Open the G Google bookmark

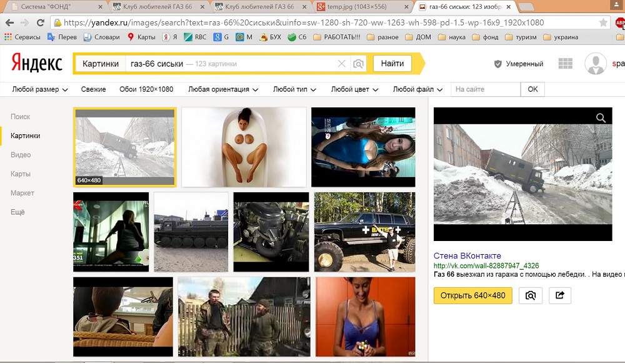(x=221, y=37)
